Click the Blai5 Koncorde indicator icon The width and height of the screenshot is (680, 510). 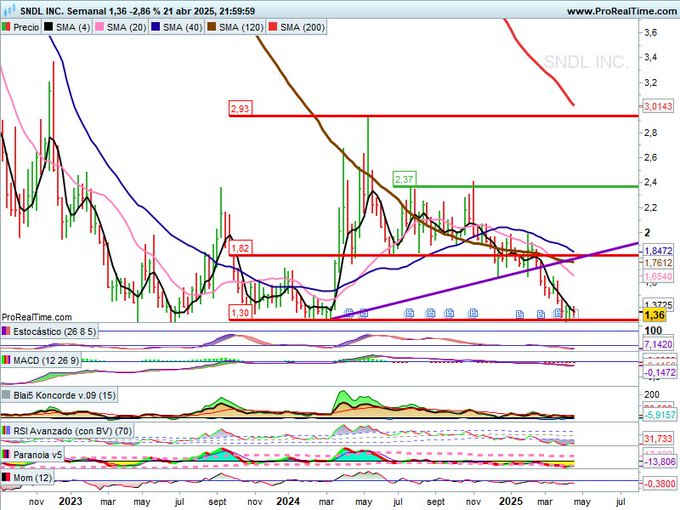tap(6, 395)
